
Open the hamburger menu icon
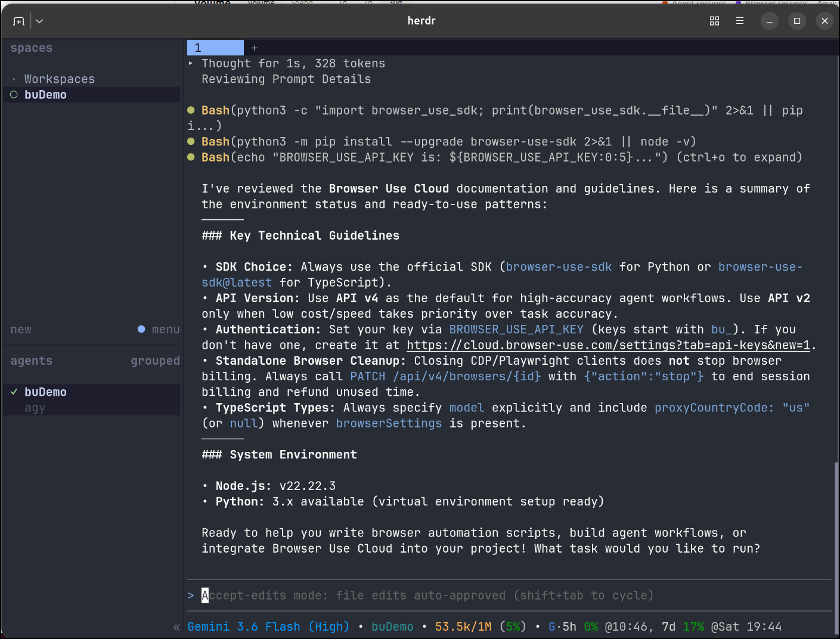coord(740,21)
